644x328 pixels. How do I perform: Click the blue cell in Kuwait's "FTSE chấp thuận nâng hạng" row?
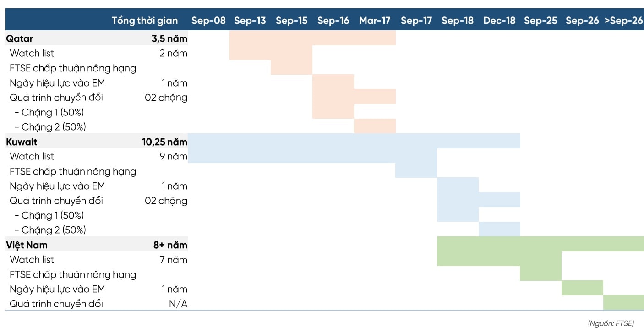(x=416, y=171)
